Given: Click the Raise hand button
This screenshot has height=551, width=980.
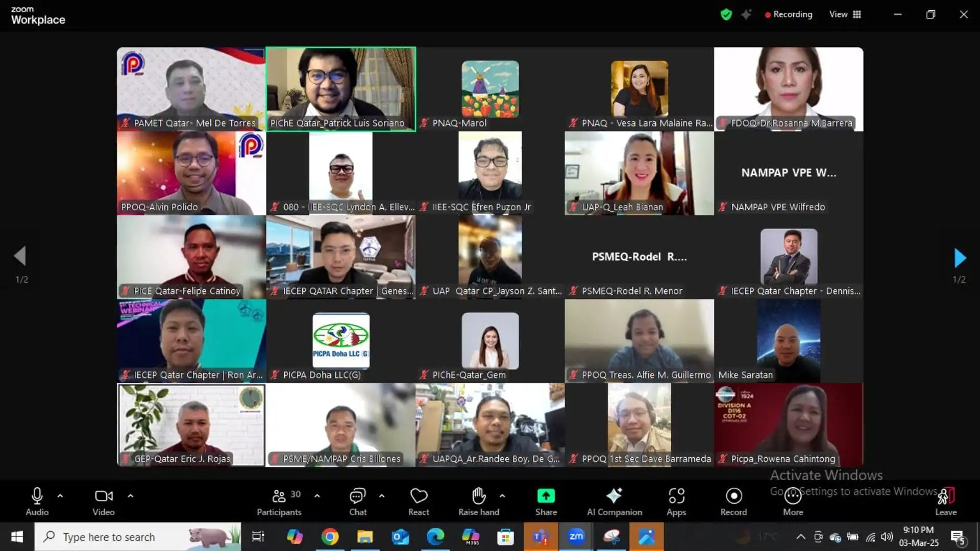Looking at the screenshot, I should pyautogui.click(x=479, y=501).
